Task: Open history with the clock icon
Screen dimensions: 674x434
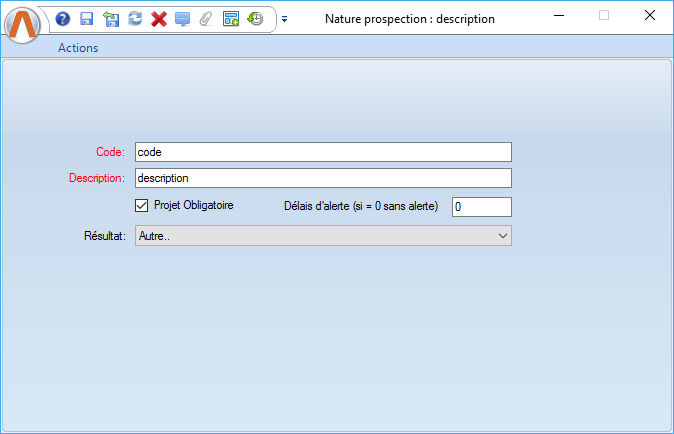Action: click(255, 19)
